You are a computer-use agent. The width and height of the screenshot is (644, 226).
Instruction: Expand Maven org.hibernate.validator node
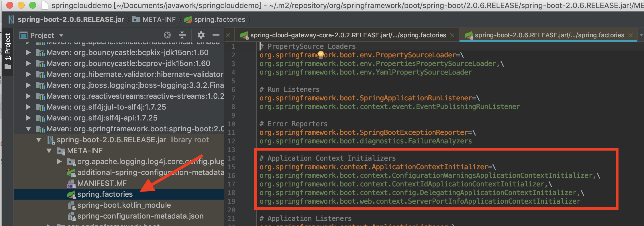pyautogui.click(x=28, y=74)
